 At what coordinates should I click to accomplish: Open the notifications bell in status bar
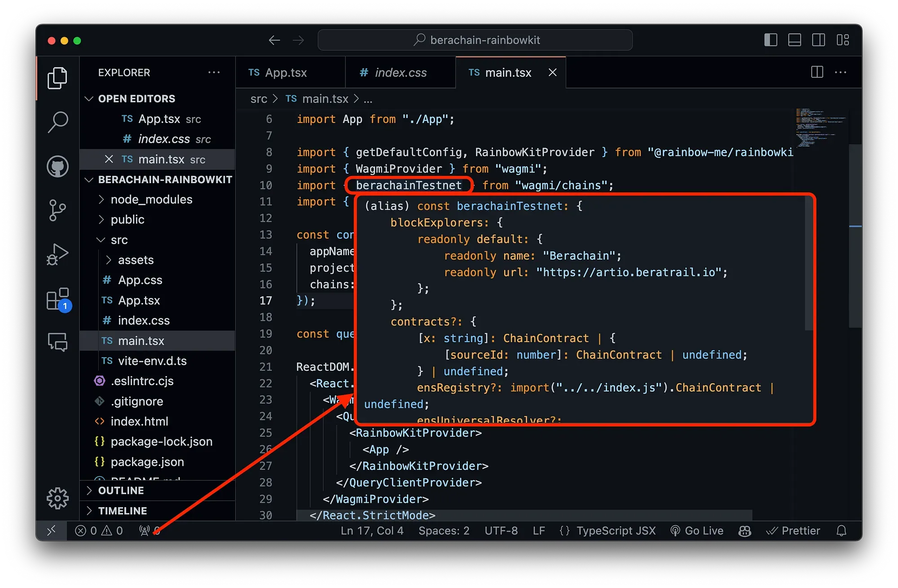click(841, 531)
